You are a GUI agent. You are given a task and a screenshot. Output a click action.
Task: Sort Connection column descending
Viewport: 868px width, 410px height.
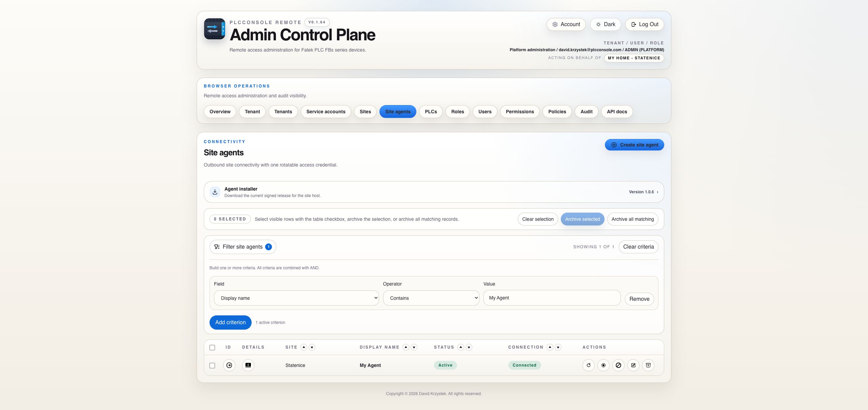(x=558, y=347)
